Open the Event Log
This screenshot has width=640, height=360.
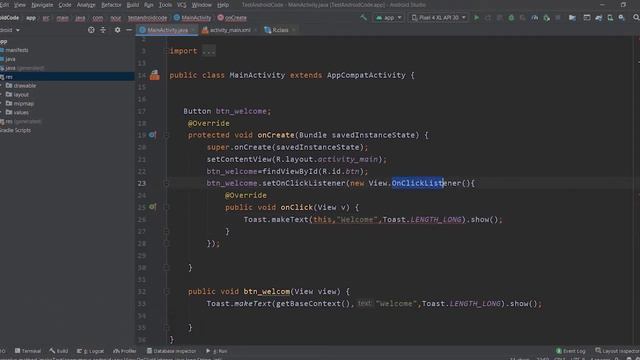coord(571,351)
